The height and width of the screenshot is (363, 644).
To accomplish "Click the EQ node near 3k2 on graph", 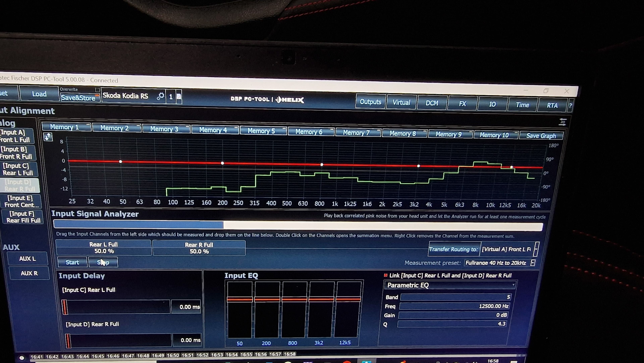I will tap(419, 166).
